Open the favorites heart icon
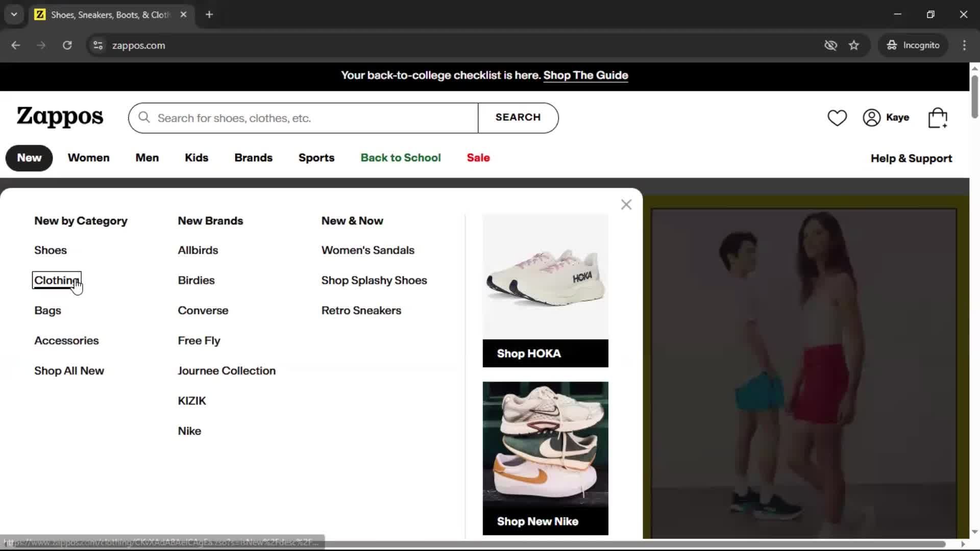 click(x=837, y=118)
